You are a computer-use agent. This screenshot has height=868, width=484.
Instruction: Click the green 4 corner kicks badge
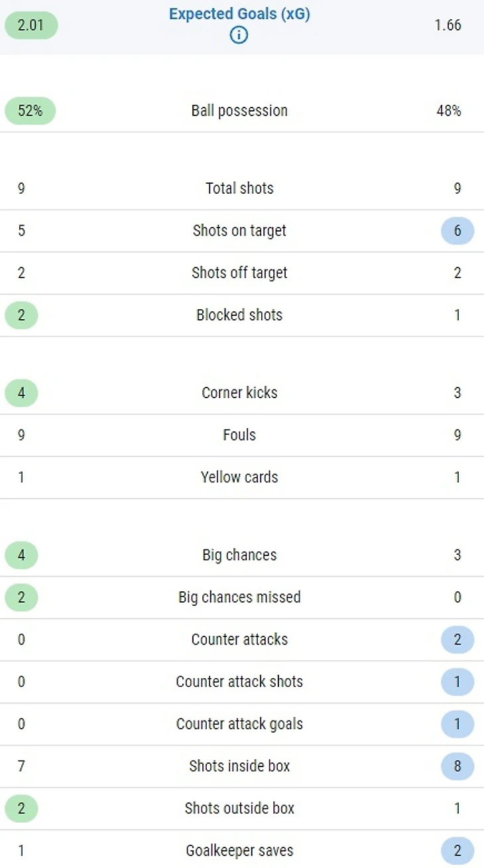[x=21, y=393]
